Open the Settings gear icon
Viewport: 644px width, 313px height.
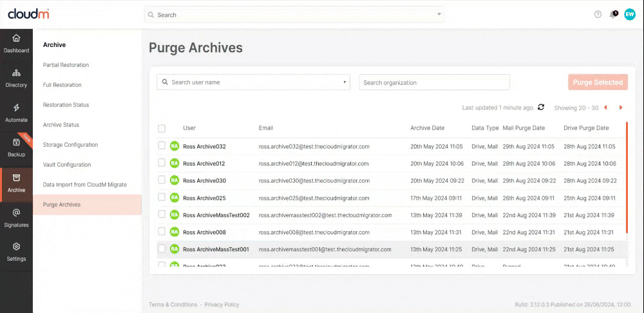click(16, 247)
